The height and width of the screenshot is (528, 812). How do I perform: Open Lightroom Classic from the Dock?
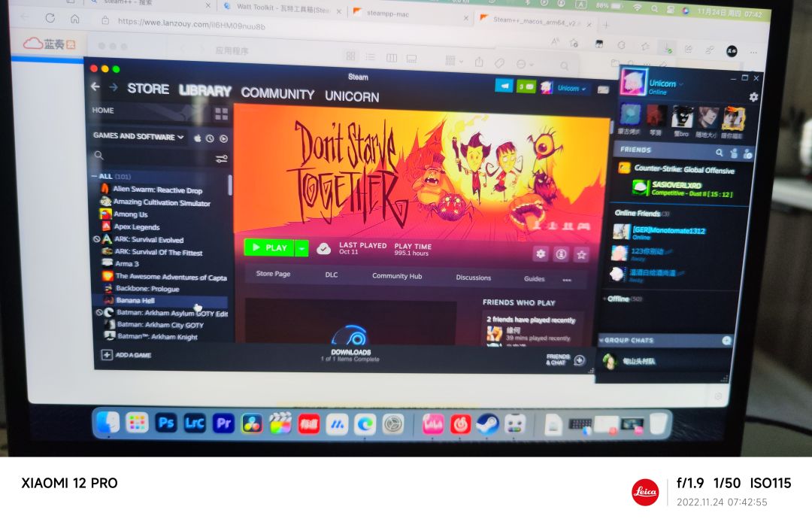194,423
